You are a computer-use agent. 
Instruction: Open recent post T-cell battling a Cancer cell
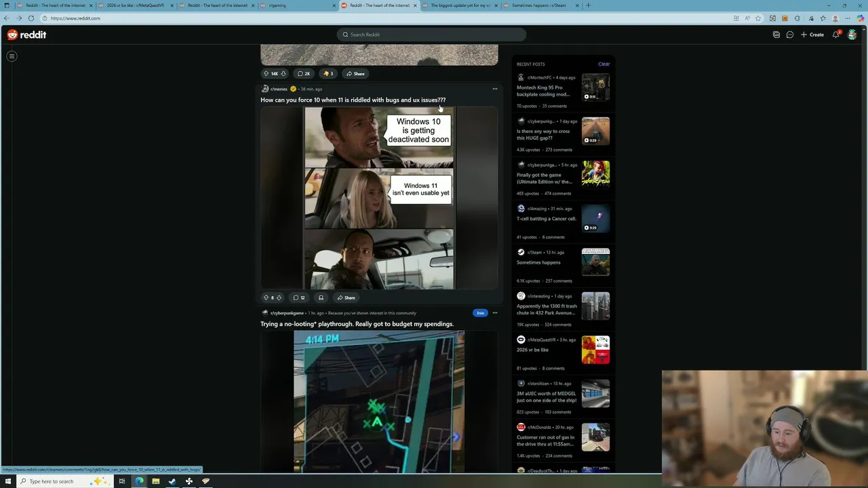coord(547,219)
